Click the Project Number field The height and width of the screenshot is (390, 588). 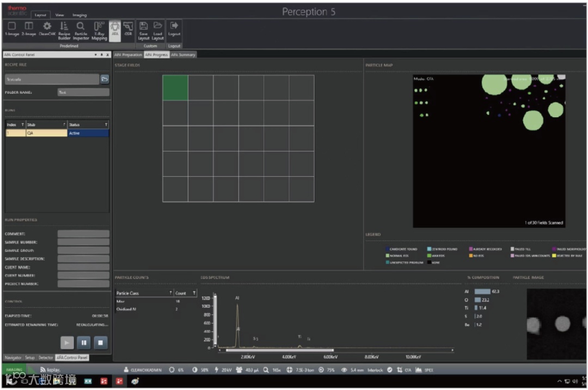pos(83,283)
